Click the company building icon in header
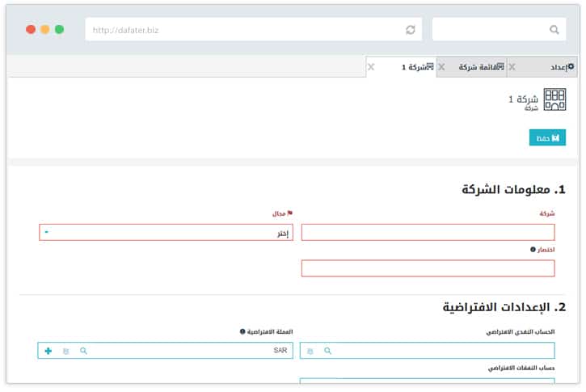Viewport: 586px width, 392px height. 554,100
